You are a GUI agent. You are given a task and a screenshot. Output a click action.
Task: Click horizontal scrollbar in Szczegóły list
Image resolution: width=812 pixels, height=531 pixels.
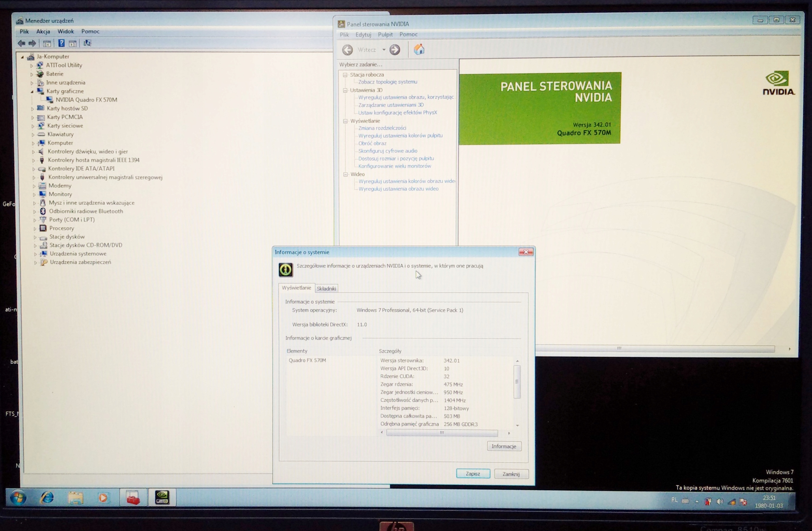click(x=442, y=433)
